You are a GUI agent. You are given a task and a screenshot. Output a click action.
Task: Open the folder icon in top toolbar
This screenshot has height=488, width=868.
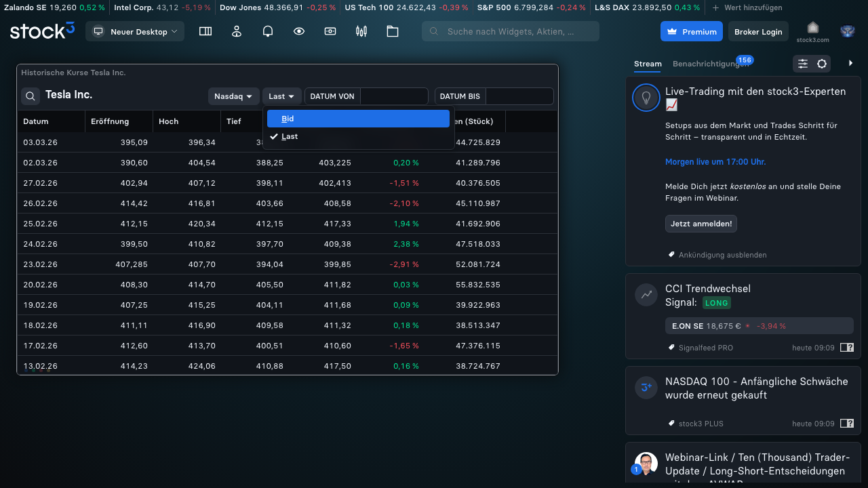[393, 31]
